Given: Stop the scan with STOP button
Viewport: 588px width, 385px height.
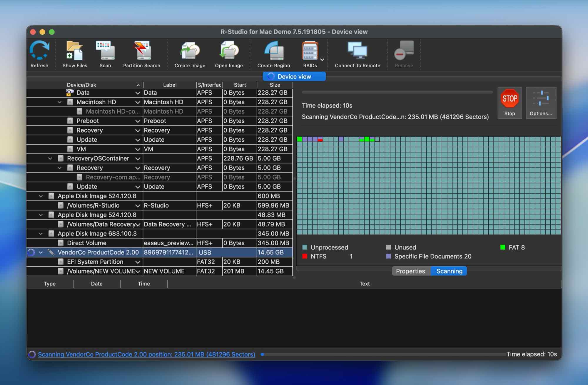Looking at the screenshot, I should coord(510,103).
